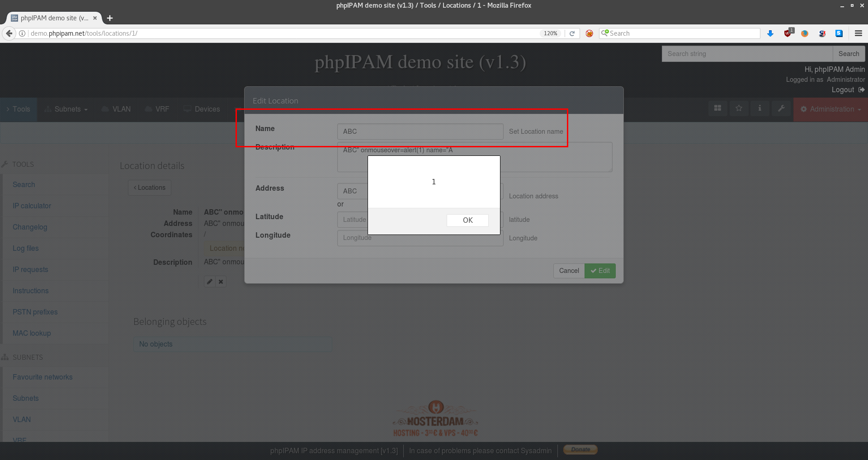Open the search engine selector dropdown

(604, 33)
